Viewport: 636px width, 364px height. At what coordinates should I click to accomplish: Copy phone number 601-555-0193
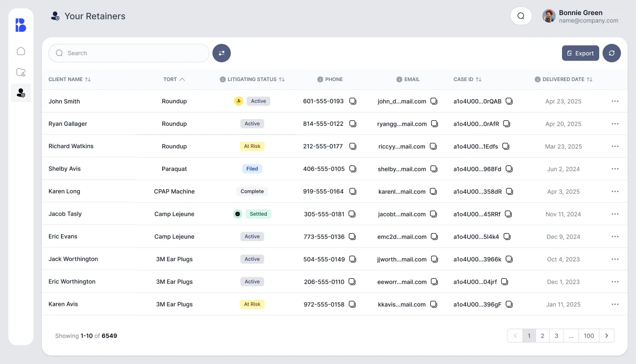(353, 101)
